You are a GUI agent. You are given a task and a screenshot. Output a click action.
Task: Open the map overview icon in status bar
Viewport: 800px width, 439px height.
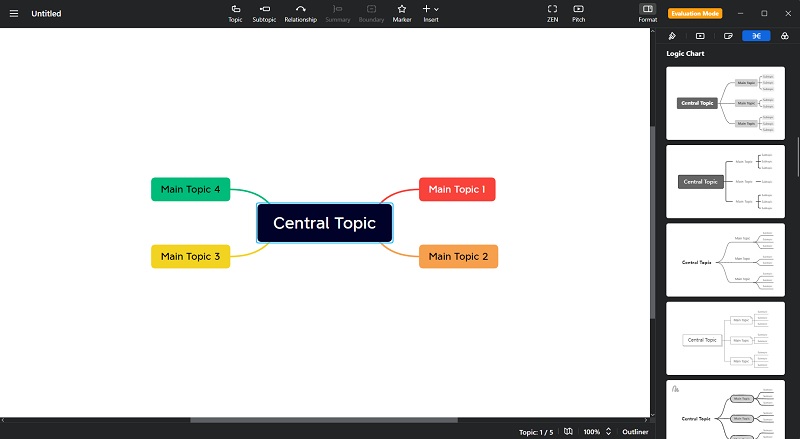click(x=568, y=432)
